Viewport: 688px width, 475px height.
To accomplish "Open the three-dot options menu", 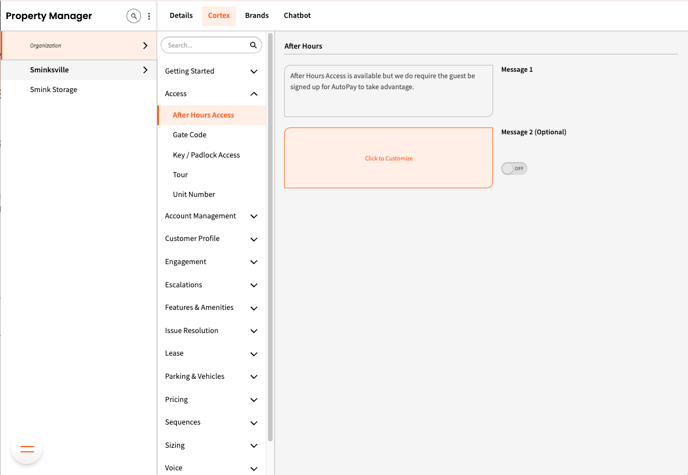I will click(149, 16).
